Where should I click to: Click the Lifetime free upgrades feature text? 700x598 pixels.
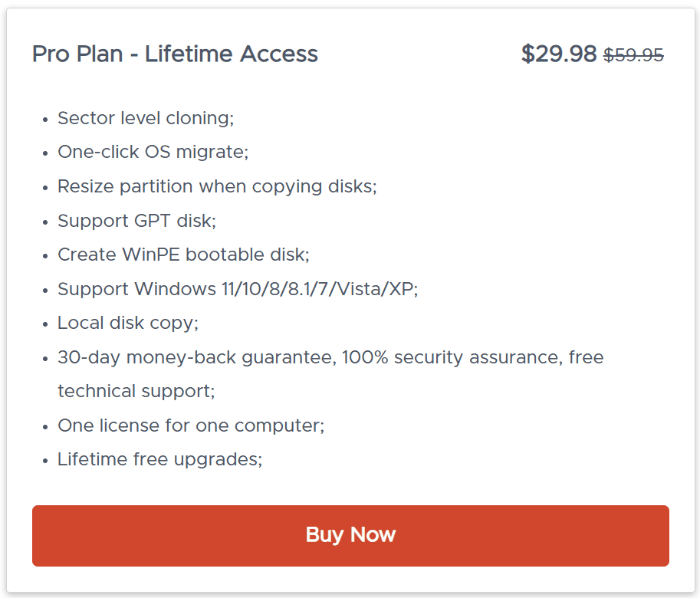(x=160, y=460)
